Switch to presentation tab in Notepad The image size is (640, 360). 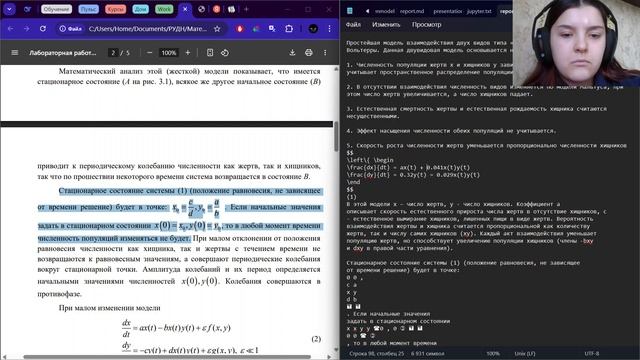point(447,11)
